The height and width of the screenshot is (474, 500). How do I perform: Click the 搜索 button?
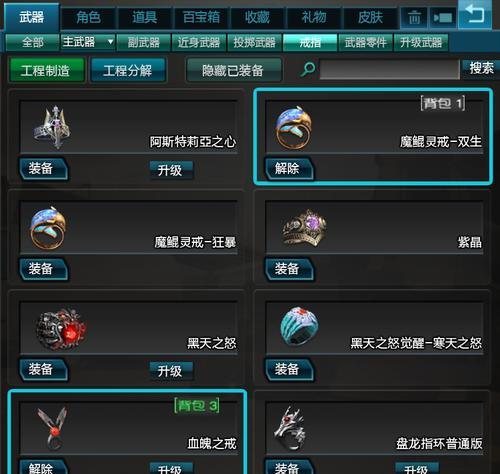coord(481,68)
